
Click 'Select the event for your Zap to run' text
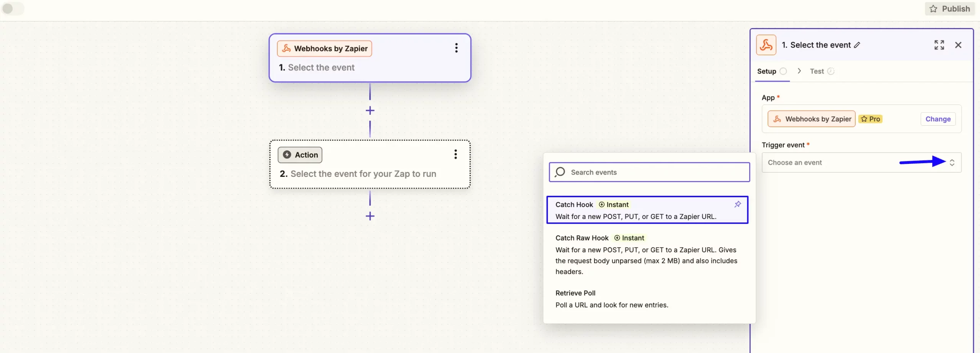[x=363, y=174]
